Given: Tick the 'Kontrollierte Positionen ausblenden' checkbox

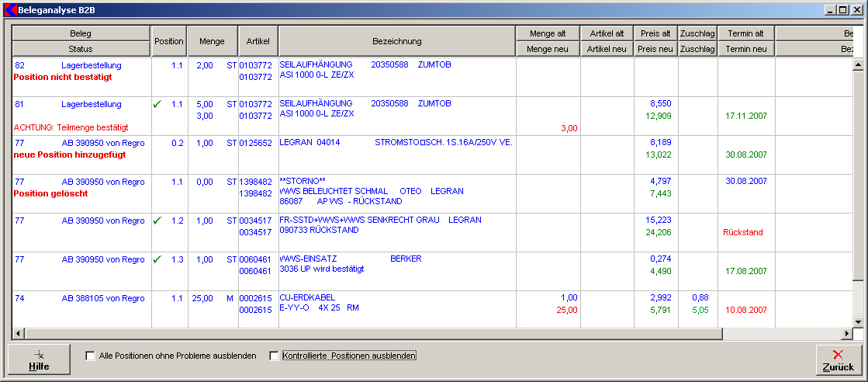Looking at the screenshot, I should (x=274, y=356).
